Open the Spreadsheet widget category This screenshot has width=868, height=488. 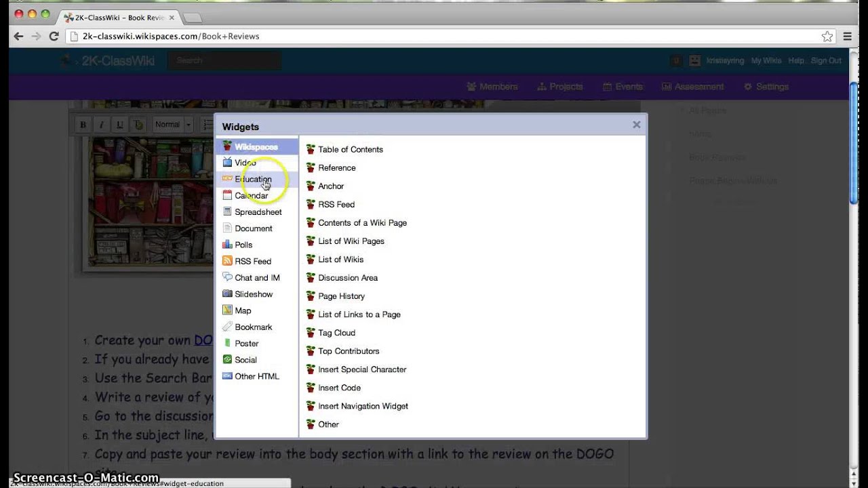click(258, 212)
